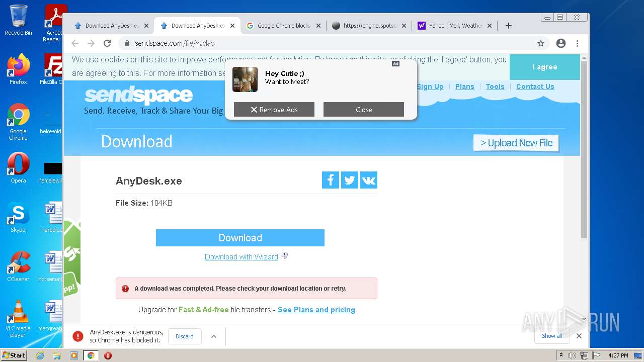Click the File Size 104KB text
Image resolution: width=644 pixels, height=362 pixels.
pos(144,203)
